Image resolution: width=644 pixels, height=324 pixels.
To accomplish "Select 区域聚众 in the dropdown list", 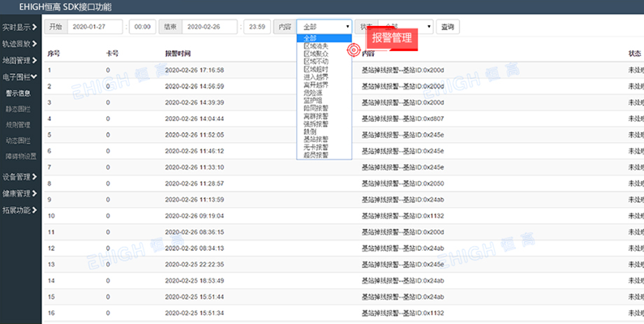I will click(324, 54).
